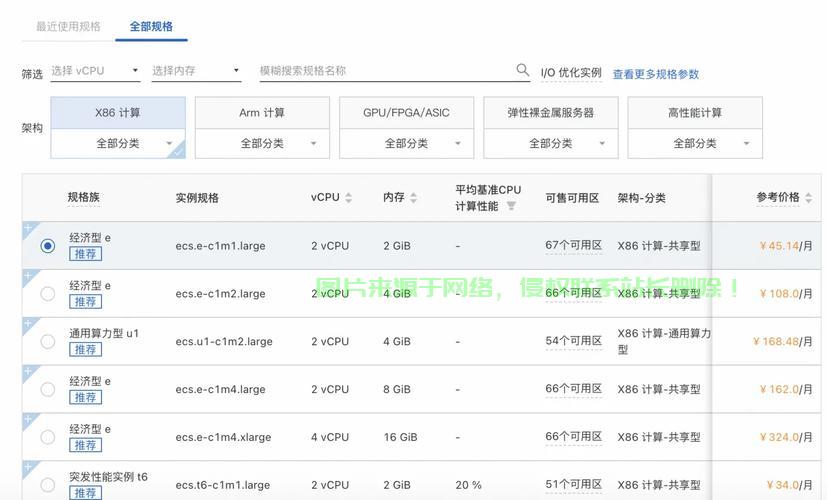The image size is (827, 500).
Task: Click the 实例规格 column header
Action: tap(197, 198)
